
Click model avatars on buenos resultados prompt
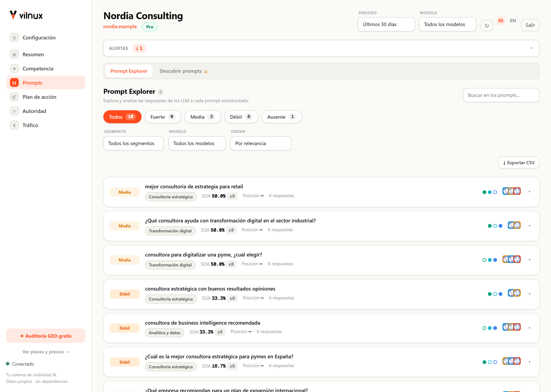(x=514, y=293)
